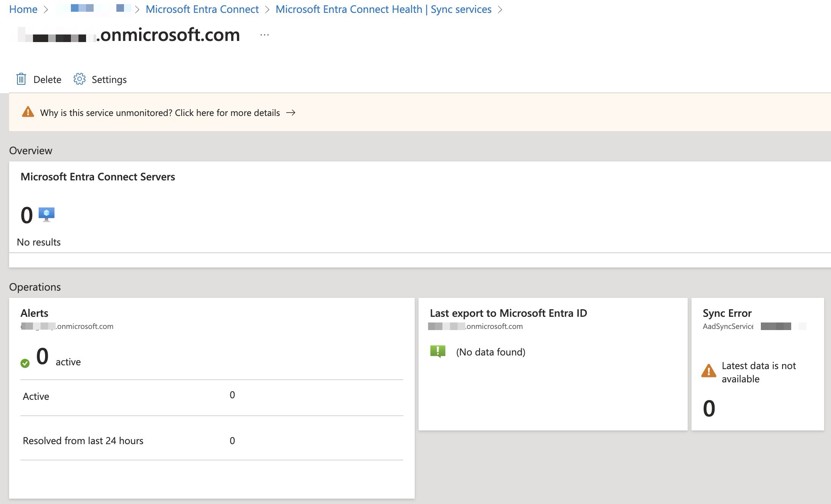Screen dimensions: 831x504
Task: Click the breadcrumb chevron before Microsoft Entra Connect
Action: [x=138, y=9]
